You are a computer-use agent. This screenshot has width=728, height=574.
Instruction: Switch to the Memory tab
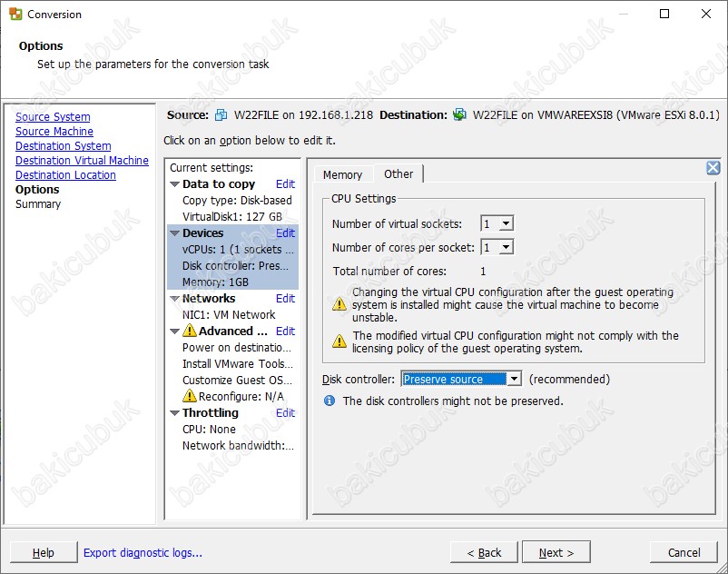coord(342,175)
